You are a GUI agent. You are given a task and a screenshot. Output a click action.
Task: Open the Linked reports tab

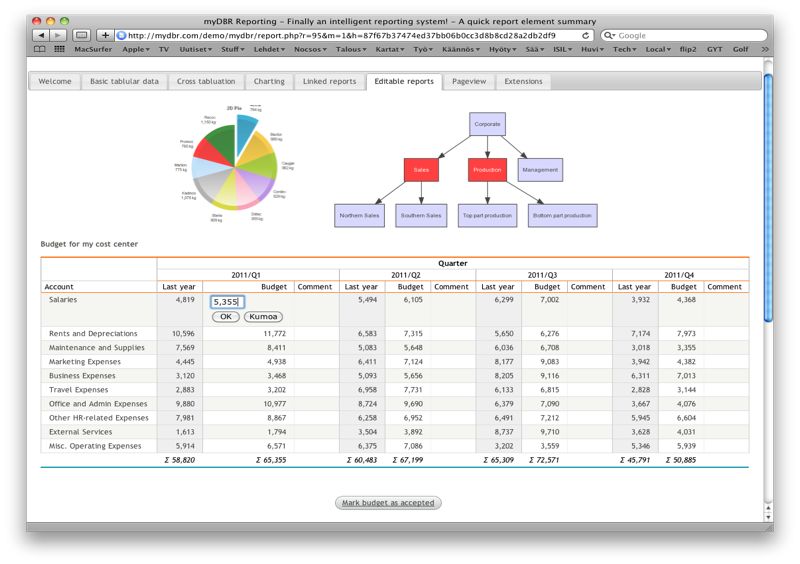click(x=329, y=81)
